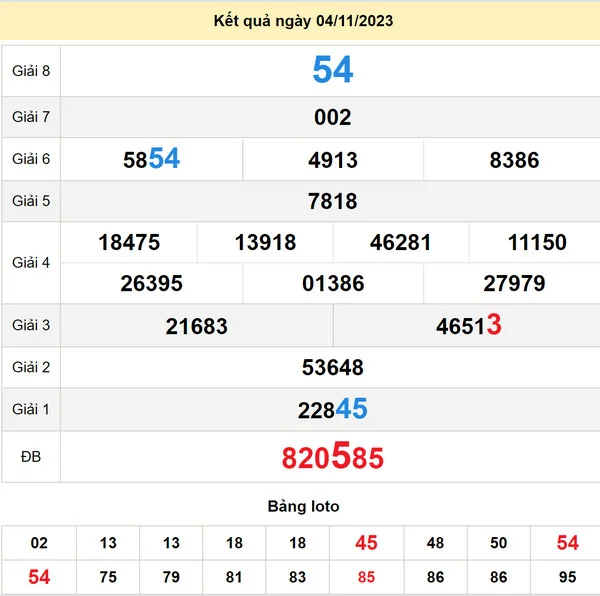Screen dimensions: 600x596
Task: Click the Giải 2 result 53648
Action: tap(332, 367)
